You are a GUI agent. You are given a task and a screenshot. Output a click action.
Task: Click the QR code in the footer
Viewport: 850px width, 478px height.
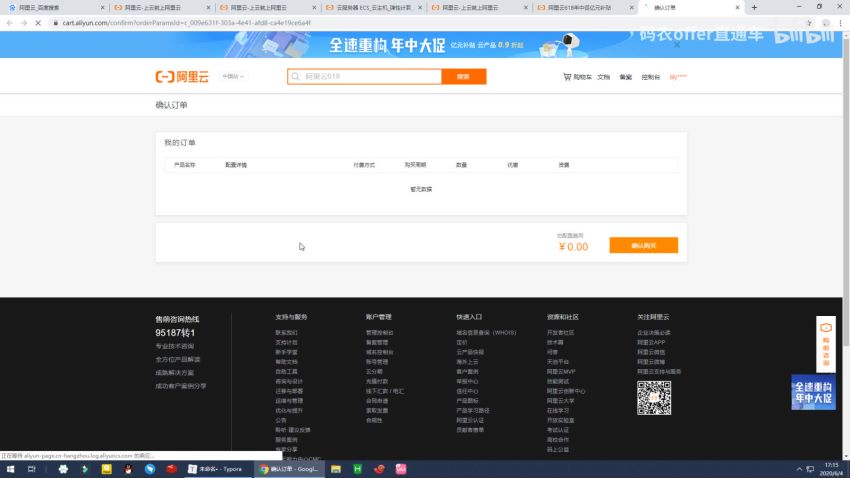[x=654, y=398]
